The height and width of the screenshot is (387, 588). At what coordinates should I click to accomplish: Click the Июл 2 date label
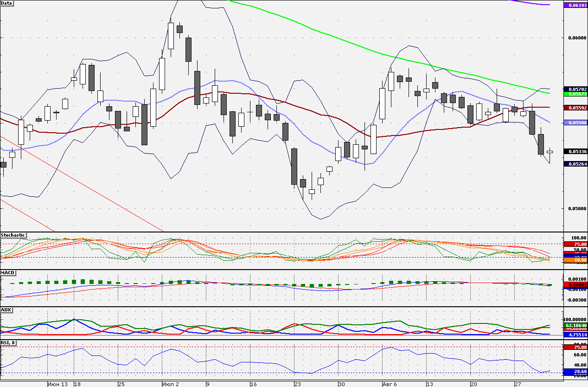coord(171,384)
